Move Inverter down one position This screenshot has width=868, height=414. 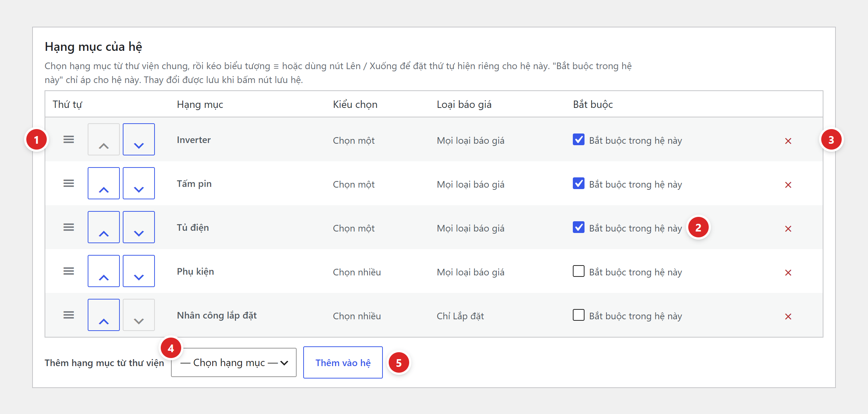[x=139, y=139]
